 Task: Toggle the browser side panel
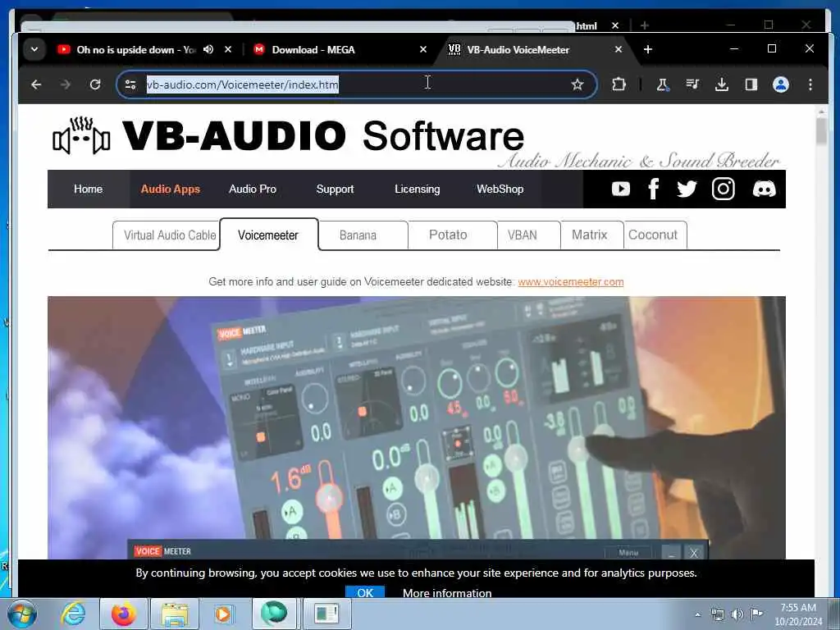pyautogui.click(x=751, y=84)
